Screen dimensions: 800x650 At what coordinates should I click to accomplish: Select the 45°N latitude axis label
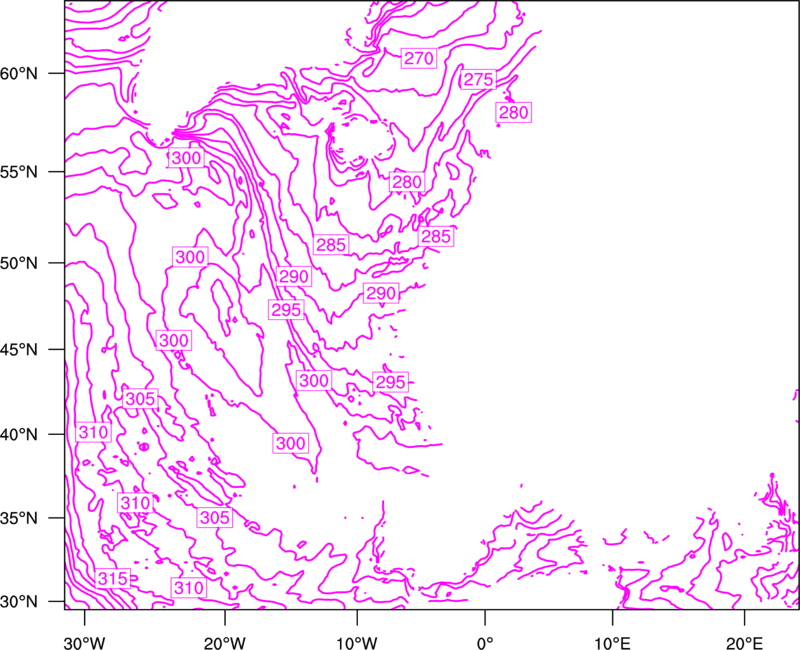pos(19,349)
